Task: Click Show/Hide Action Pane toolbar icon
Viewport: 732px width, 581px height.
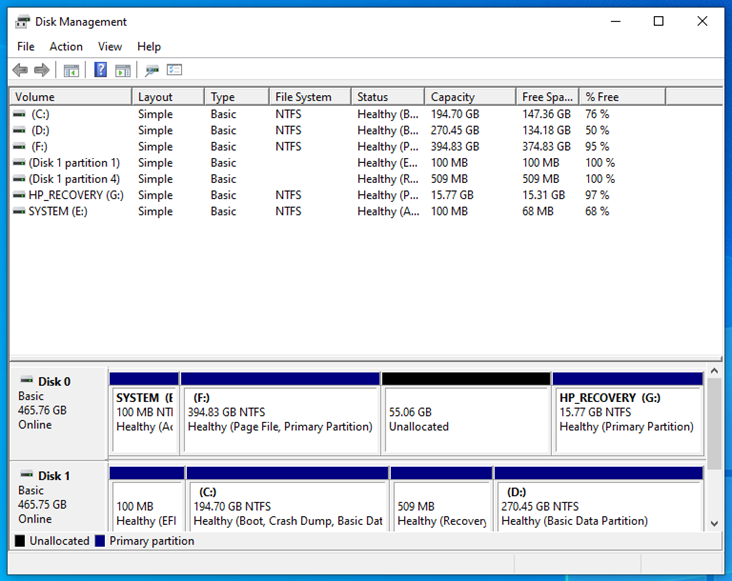Action: (122, 70)
